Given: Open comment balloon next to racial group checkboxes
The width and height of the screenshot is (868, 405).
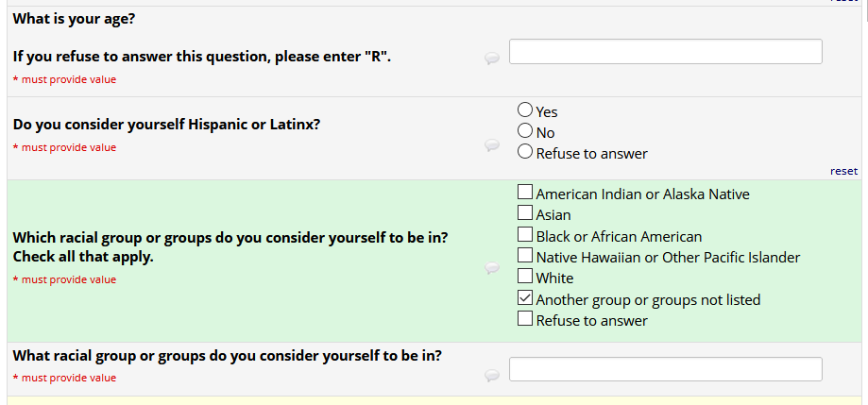Looking at the screenshot, I should [491, 268].
